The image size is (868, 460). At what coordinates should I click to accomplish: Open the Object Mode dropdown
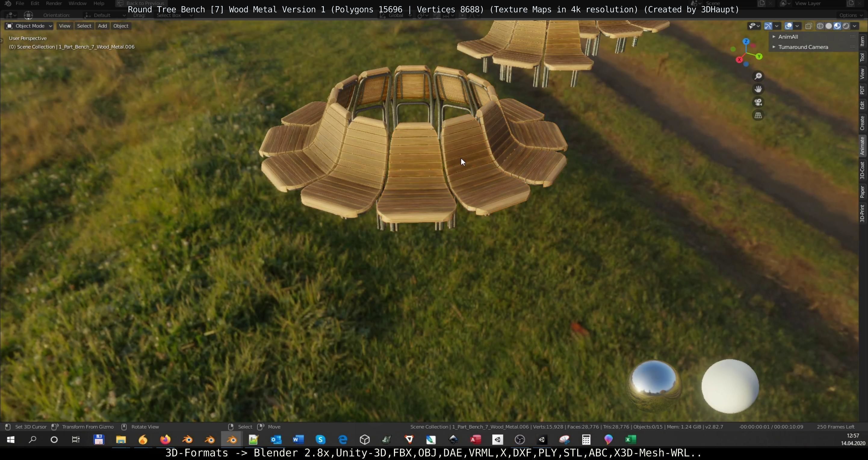click(29, 26)
